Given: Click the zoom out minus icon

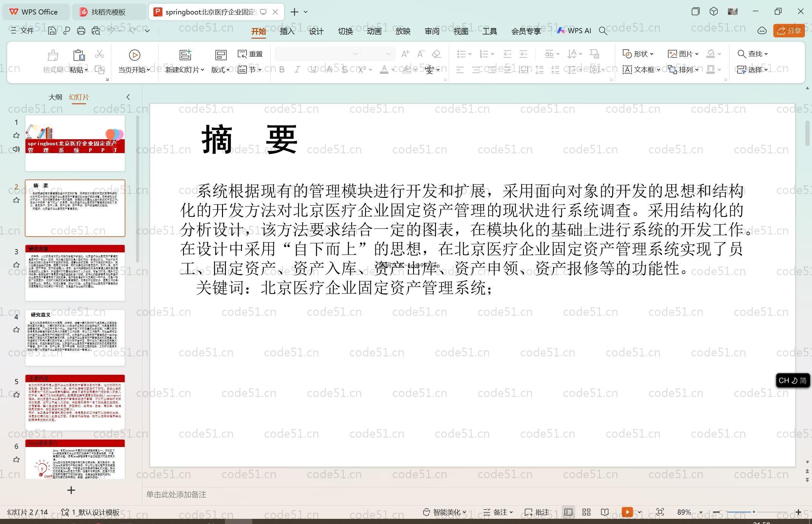Looking at the screenshot, I should pyautogui.click(x=716, y=512).
